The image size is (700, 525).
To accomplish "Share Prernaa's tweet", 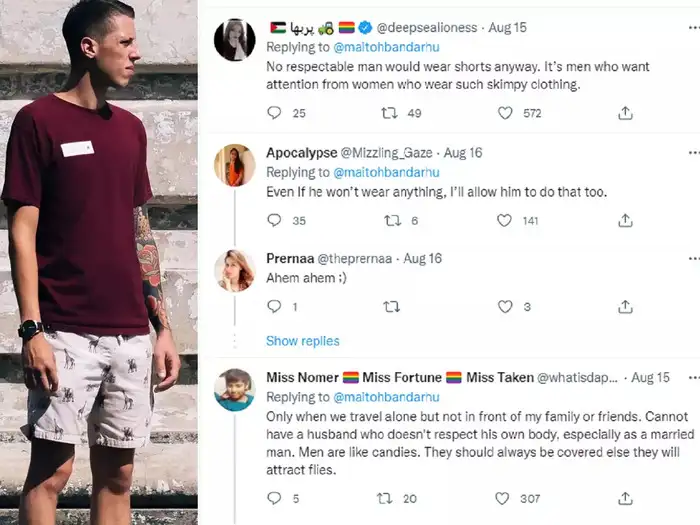I will pyautogui.click(x=625, y=307).
